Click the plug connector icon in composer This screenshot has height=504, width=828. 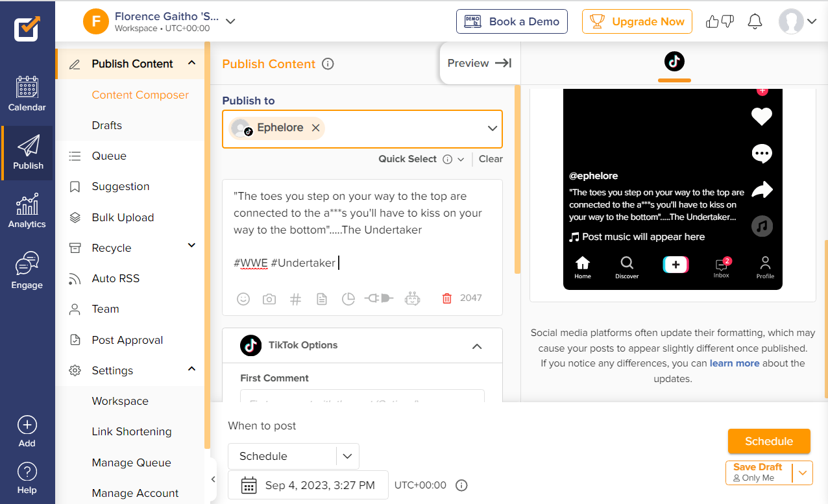tap(380, 298)
